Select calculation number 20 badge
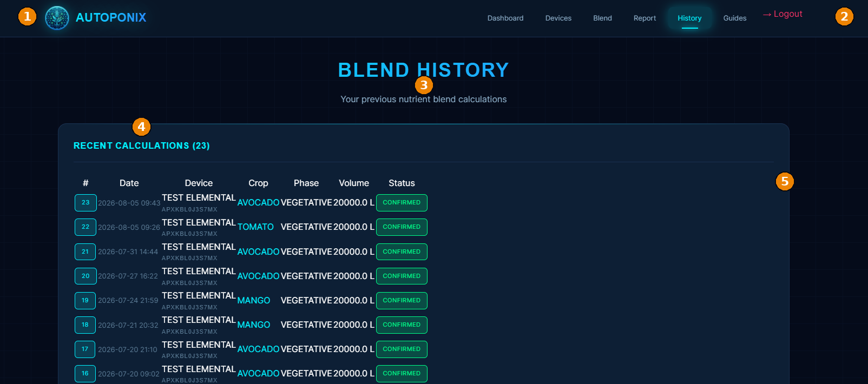 pyautogui.click(x=86, y=276)
